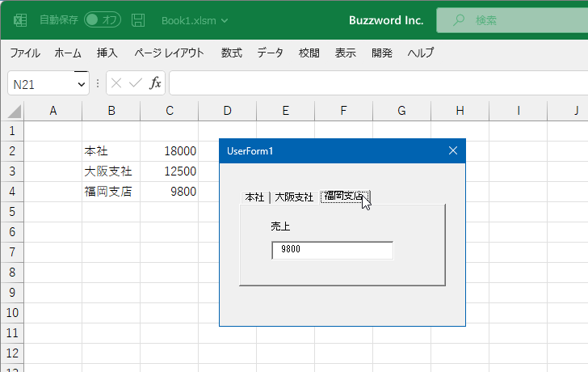
Task: Select row 5 header
Action: click(12, 212)
